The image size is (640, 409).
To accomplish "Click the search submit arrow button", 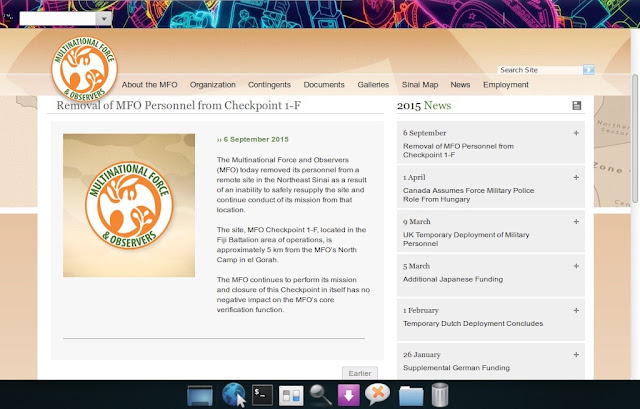I will point(589,70).
